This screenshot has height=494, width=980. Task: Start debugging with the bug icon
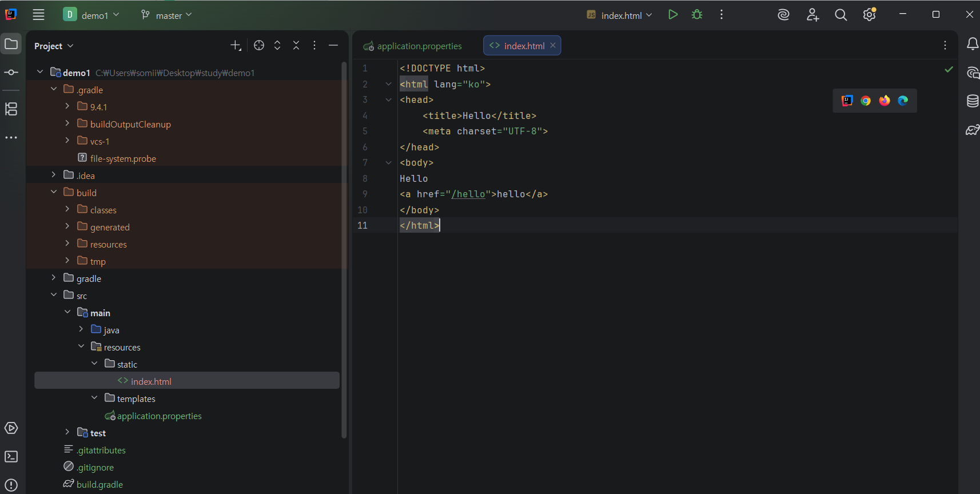pos(697,15)
